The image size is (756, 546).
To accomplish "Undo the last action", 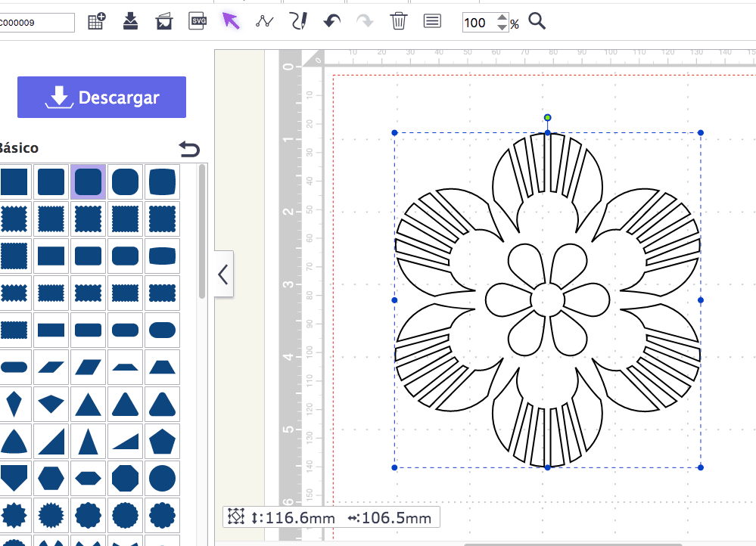I will [331, 21].
